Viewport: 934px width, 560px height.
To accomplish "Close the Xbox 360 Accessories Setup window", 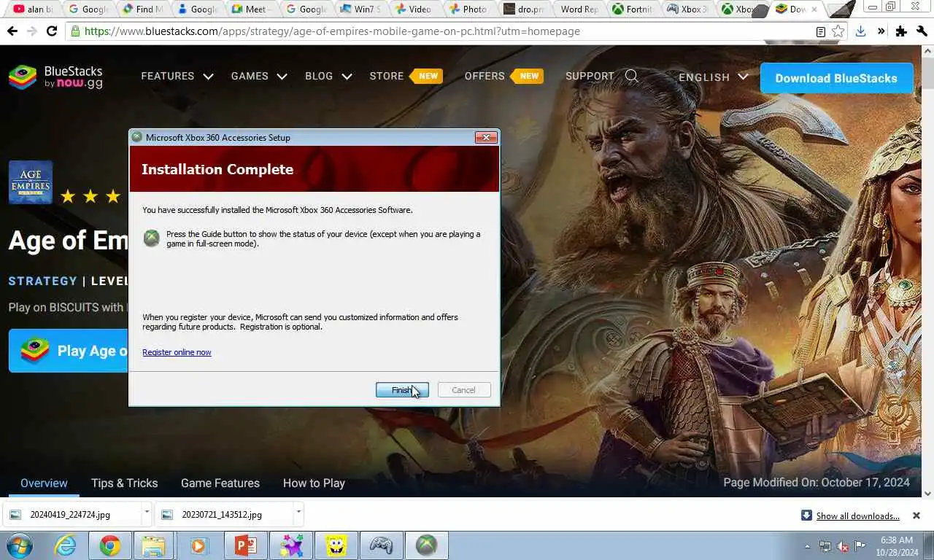I will click(486, 137).
